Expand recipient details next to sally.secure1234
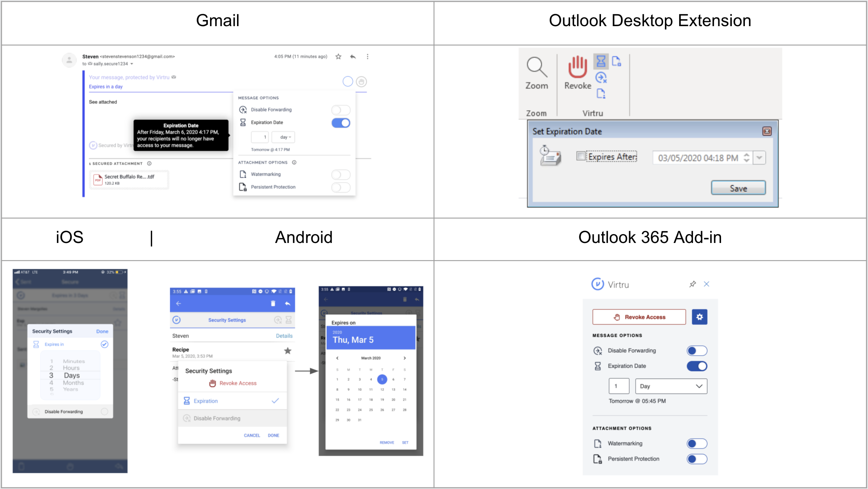The height and width of the screenshot is (489, 868). point(132,64)
